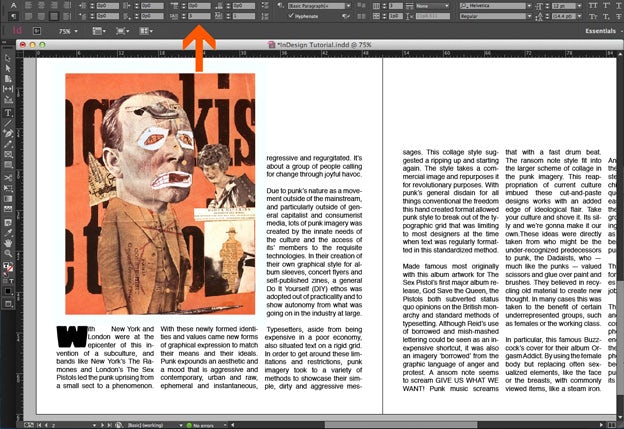Screen dimensions: 624x429
Task: Go to first page in status bar
Action: pos(39,425)
